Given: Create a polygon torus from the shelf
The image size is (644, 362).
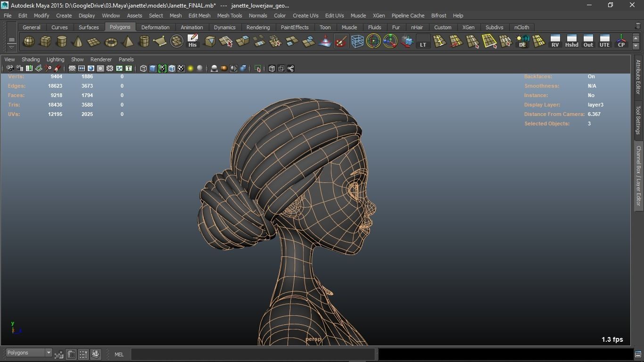Looking at the screenshot, I should tap(111, 41).
